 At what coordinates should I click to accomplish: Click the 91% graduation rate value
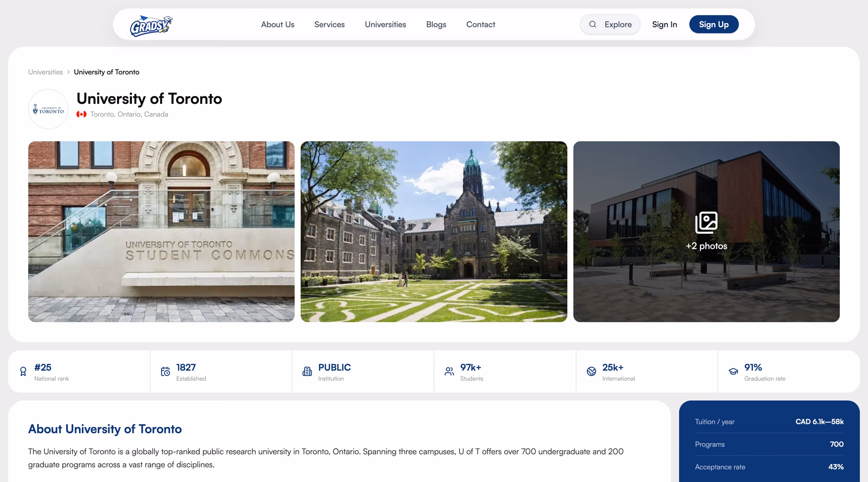click(753, 367)
